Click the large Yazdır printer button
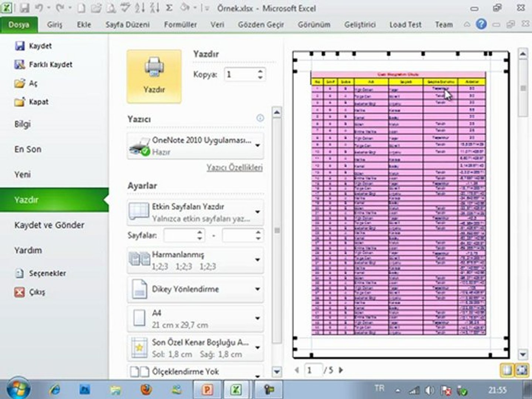532x399 pixels. [x=154, y=76]
